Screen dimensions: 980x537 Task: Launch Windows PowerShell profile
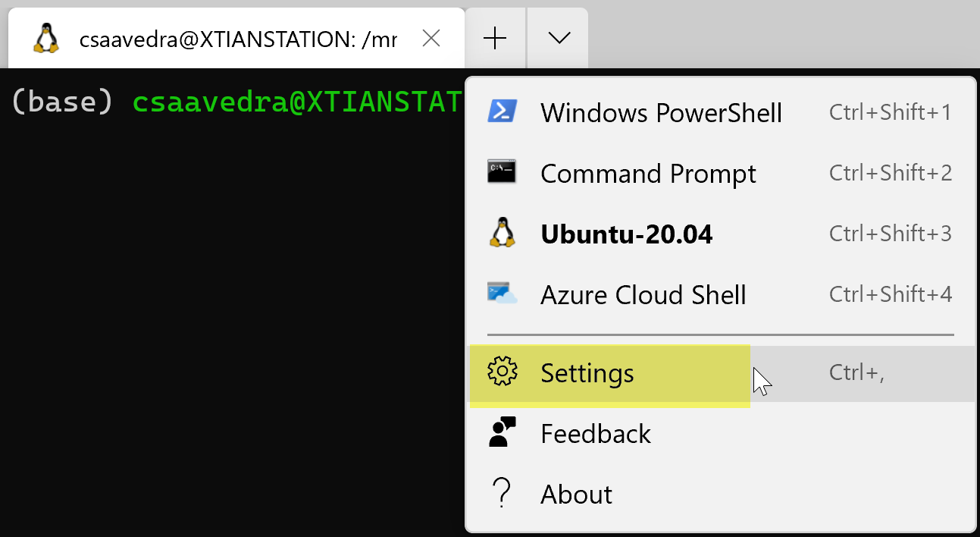pos(661,113)
